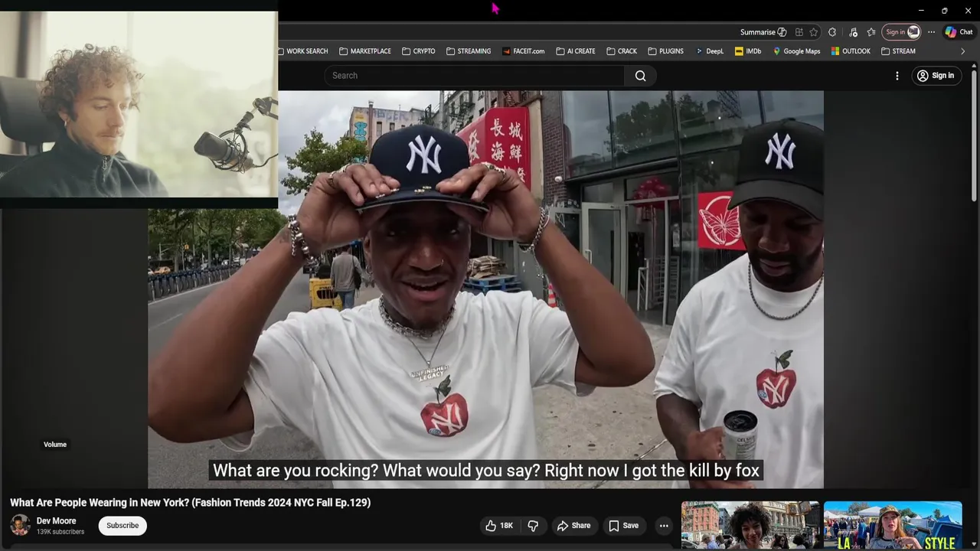980x551 pixels.
Task: Open STREAM bookmarks folder
Action: [x=899, y=51]
